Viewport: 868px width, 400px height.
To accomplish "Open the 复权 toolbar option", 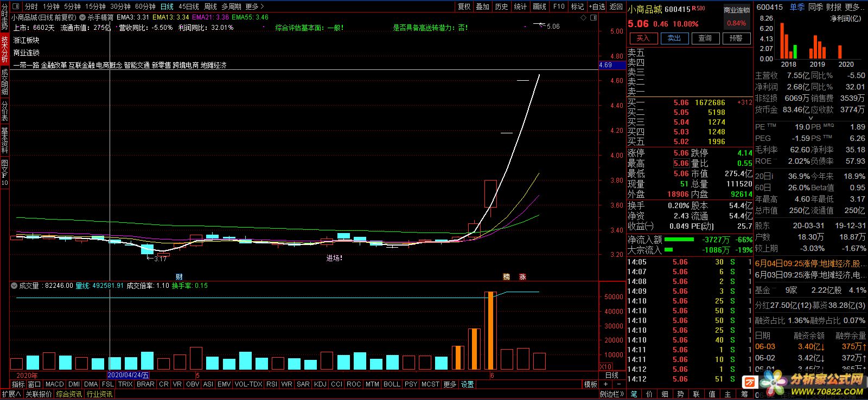I will [x=464, y=7].
